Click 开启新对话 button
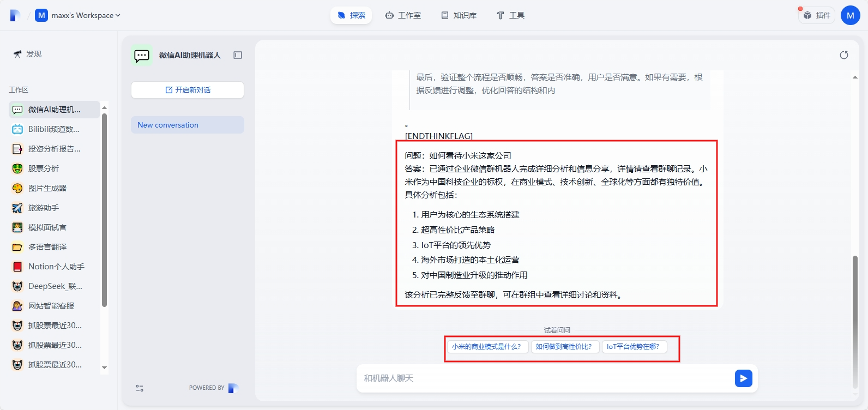 pos(188,90)
